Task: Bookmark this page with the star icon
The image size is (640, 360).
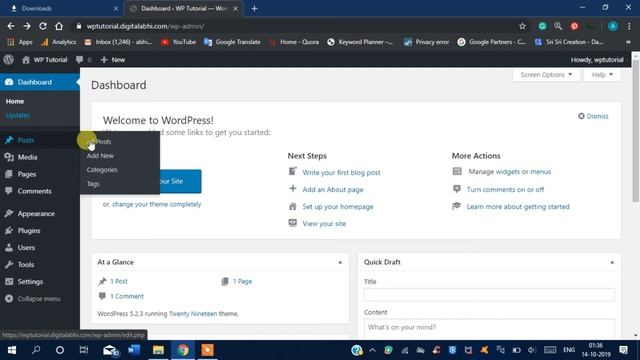Action: point(522,26)
